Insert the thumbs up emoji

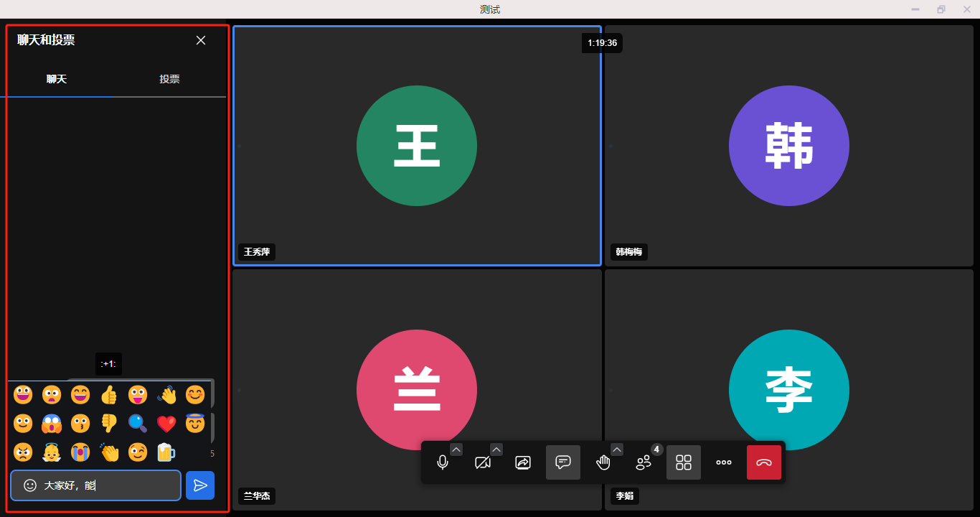(x=109, y=395)
